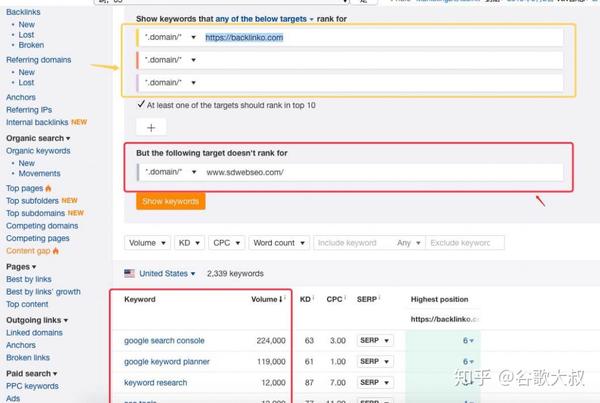600x403 pixels.
Task: Open Top subdomains report
Action: click(35, 213)
